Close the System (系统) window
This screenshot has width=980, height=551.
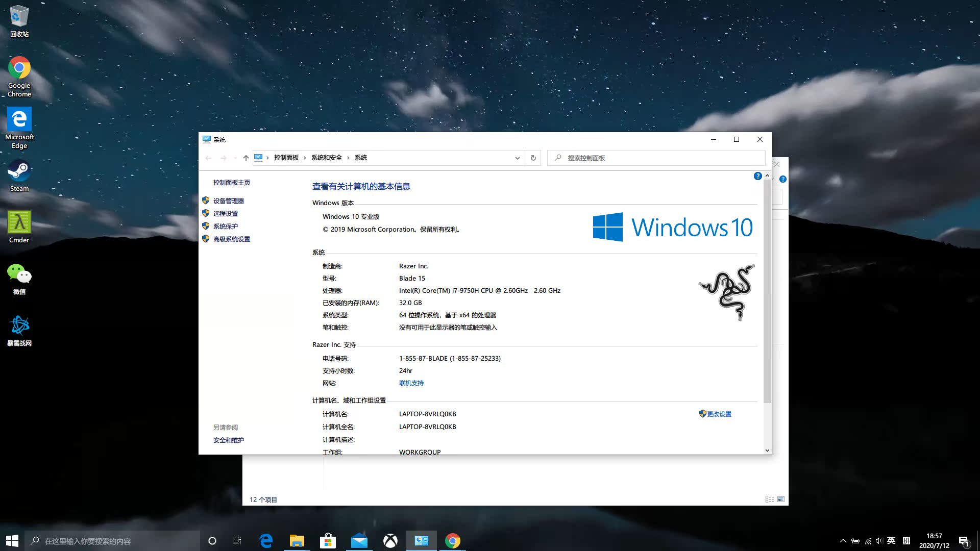point(760,139)
